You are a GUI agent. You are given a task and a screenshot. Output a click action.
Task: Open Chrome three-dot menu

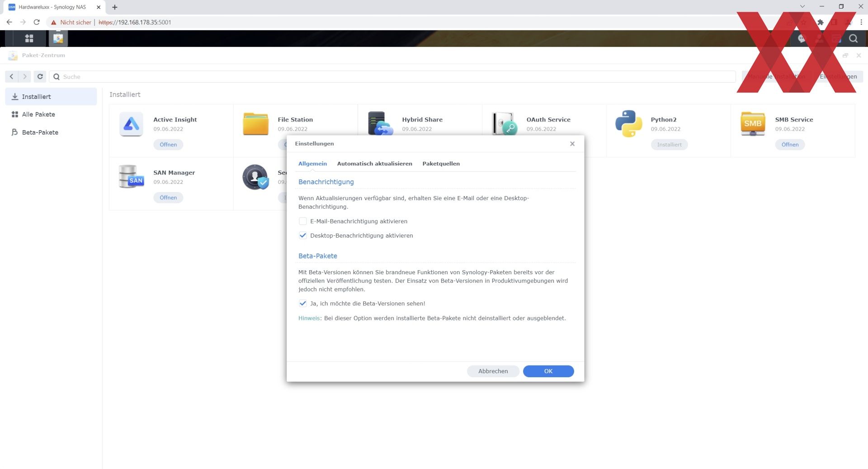(x=861, y=22)
